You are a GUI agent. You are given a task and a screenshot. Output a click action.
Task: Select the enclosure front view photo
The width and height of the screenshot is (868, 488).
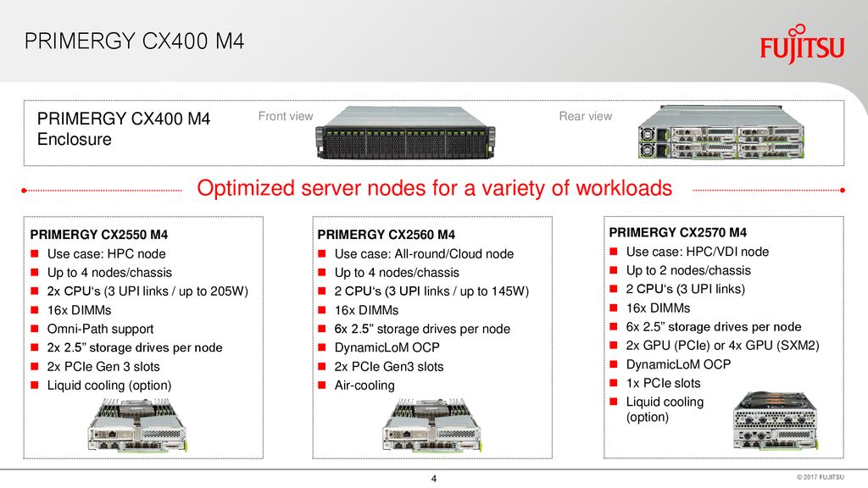[405, 132]
